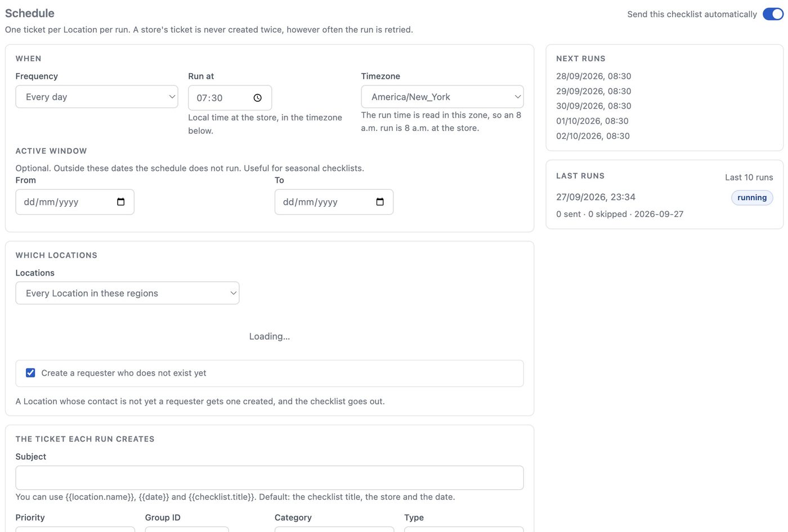Click the Group ID field label
Image resolution: width=788 pixels, height=532 pixels.
[163, 517]
